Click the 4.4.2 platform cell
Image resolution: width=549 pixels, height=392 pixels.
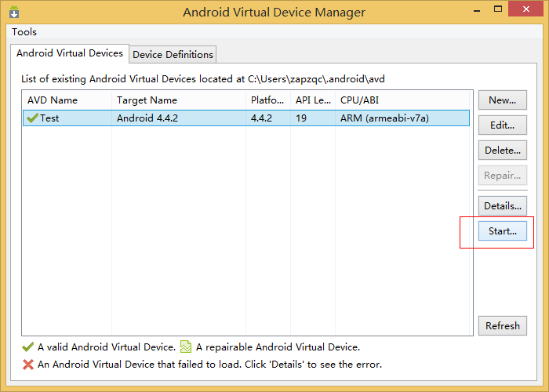[x=261, y=118]
